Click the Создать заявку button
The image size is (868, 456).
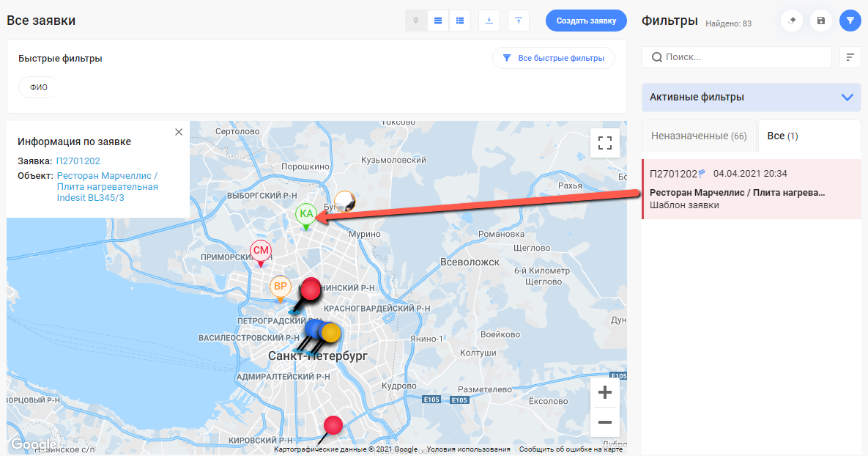point(586,21)
